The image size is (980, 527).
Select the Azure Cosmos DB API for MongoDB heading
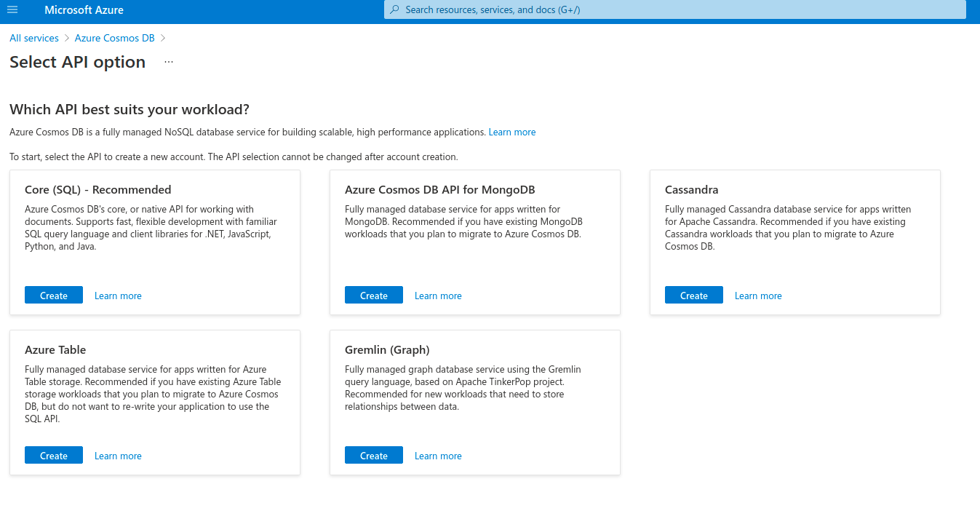pos(440,190)
